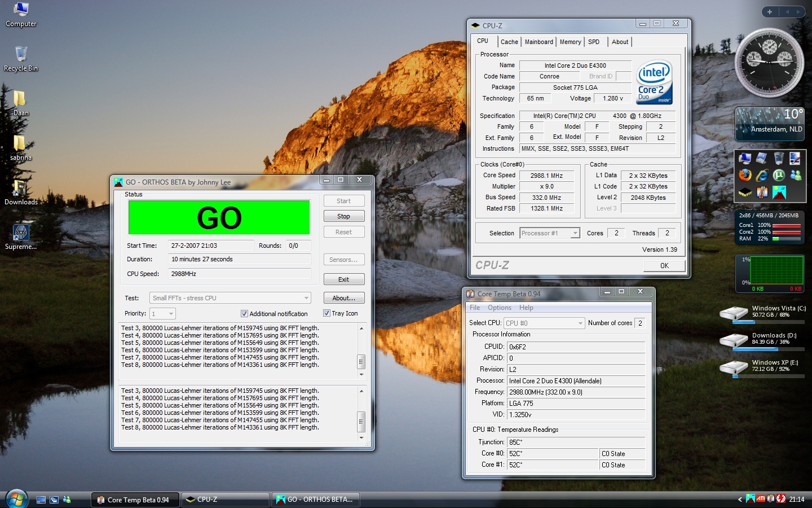
Task: Click the Core Temp Beta 0.94 taskbar button
Action: pos(135,500)
